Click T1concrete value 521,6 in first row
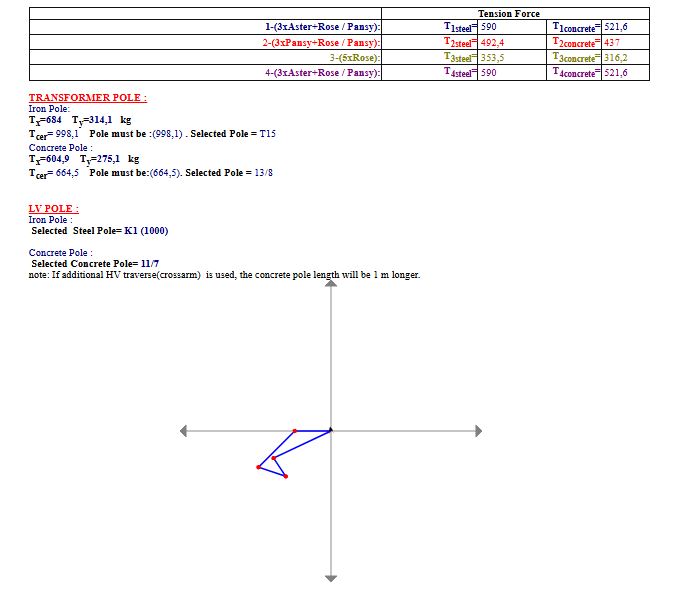The image size is (689, 589). click(616, 27)
